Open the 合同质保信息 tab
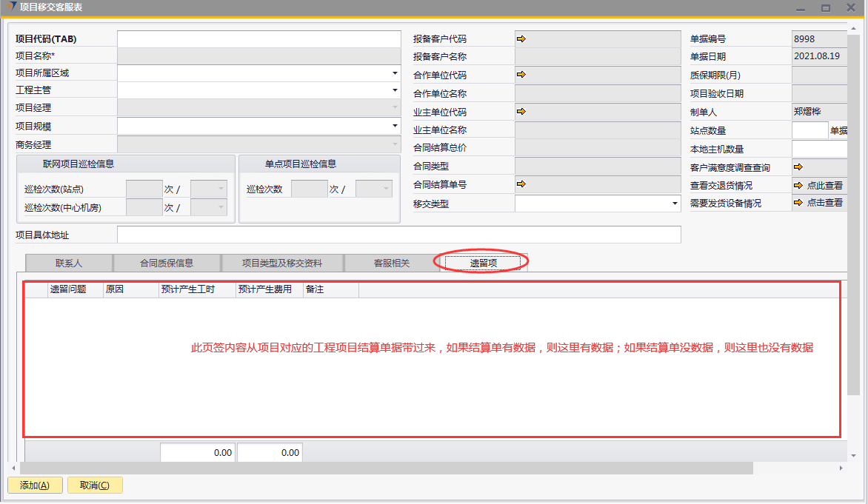 pos(167,263)
